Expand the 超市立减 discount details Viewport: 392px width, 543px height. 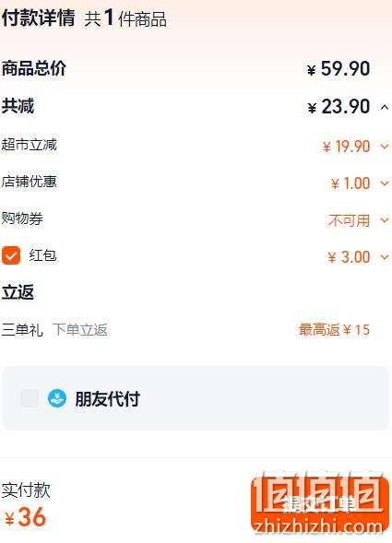point(385,147)
